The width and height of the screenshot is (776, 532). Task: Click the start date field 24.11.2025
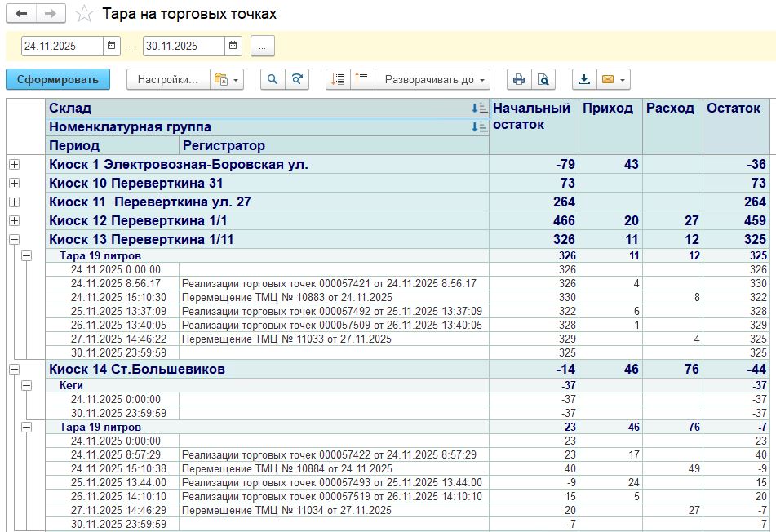pyautogui.click(x=61, y=46)
